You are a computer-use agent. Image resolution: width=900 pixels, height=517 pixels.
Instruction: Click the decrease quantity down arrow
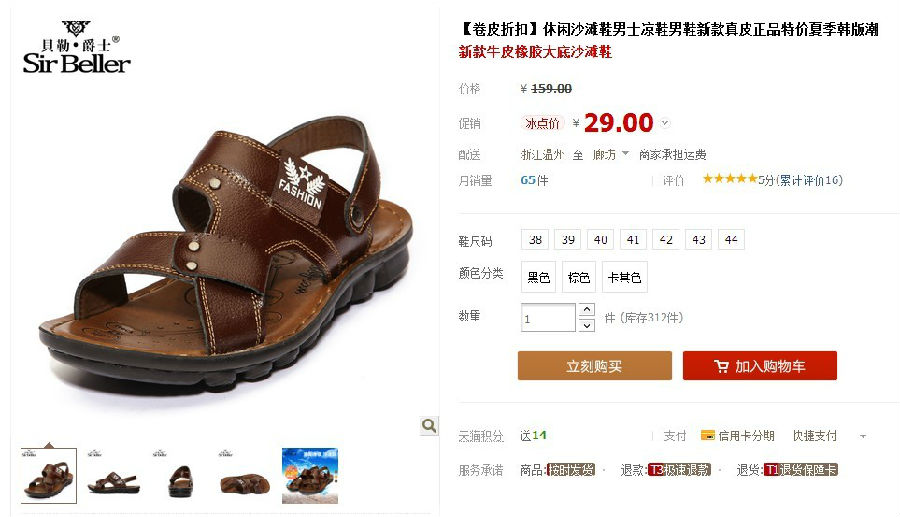click(586, 325)
